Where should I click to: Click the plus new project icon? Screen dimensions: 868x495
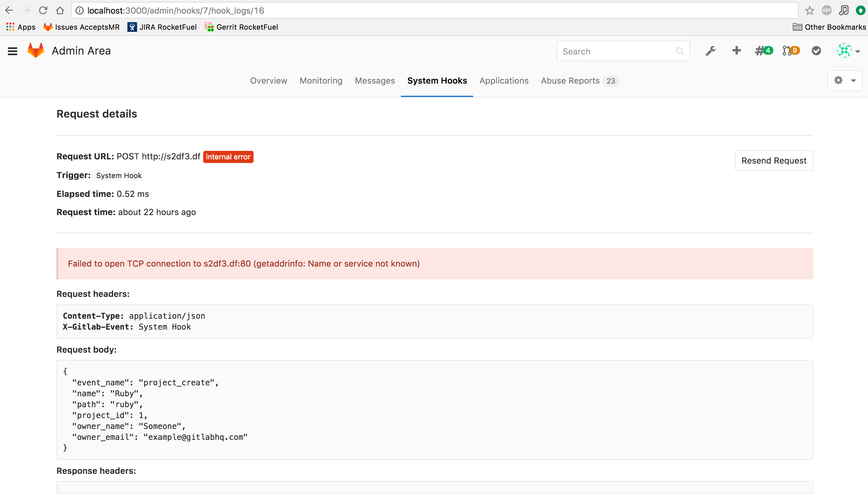tap(736, 51)
